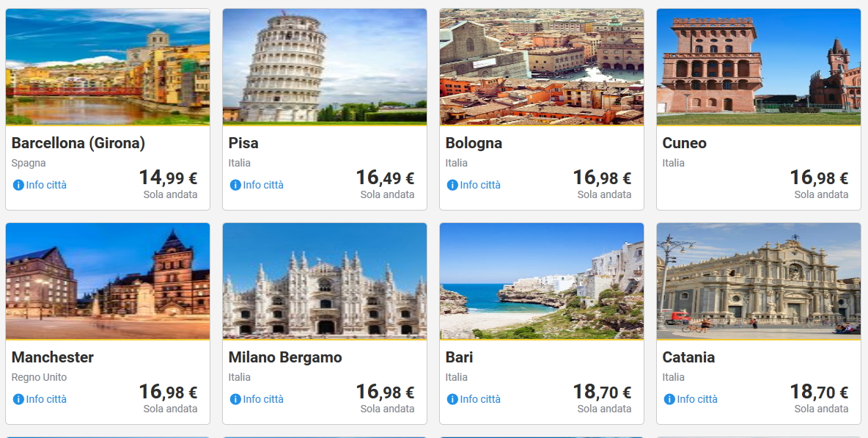Image resolution: width=868 pixels, height=438 pixels.
Task: Choose the 16,49 € price for Pisa
Action: click(385, 178)
